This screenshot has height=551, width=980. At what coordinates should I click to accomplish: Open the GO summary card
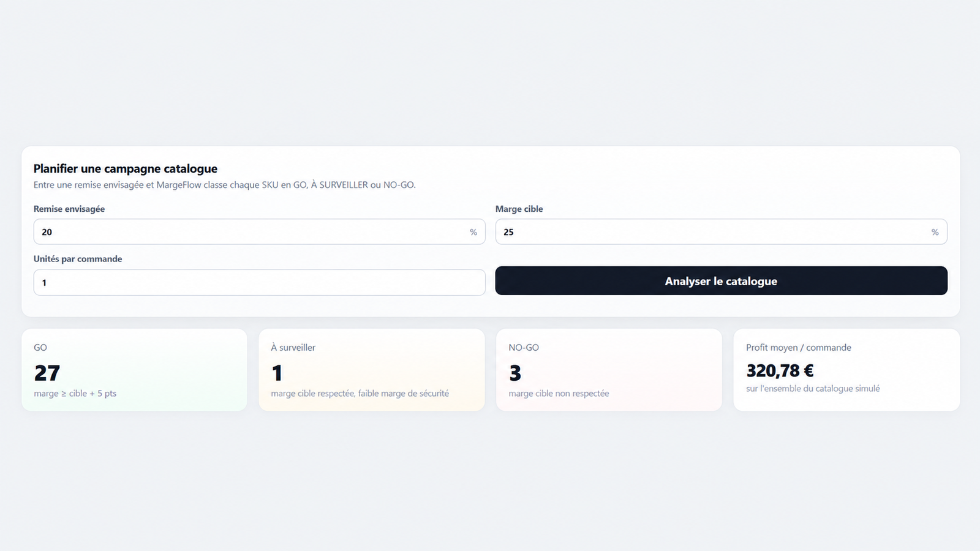(x=134, y=370)
